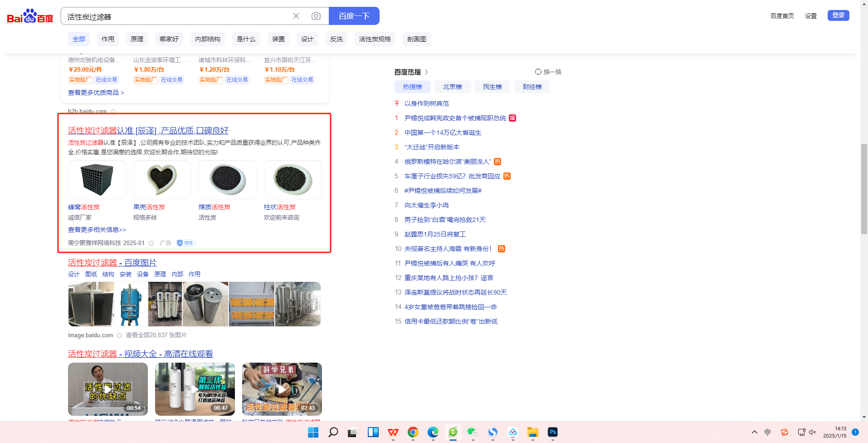Screen dimensions: 868x443
Task: Open WeChat from the taskbar
Action: coord(473,432)
